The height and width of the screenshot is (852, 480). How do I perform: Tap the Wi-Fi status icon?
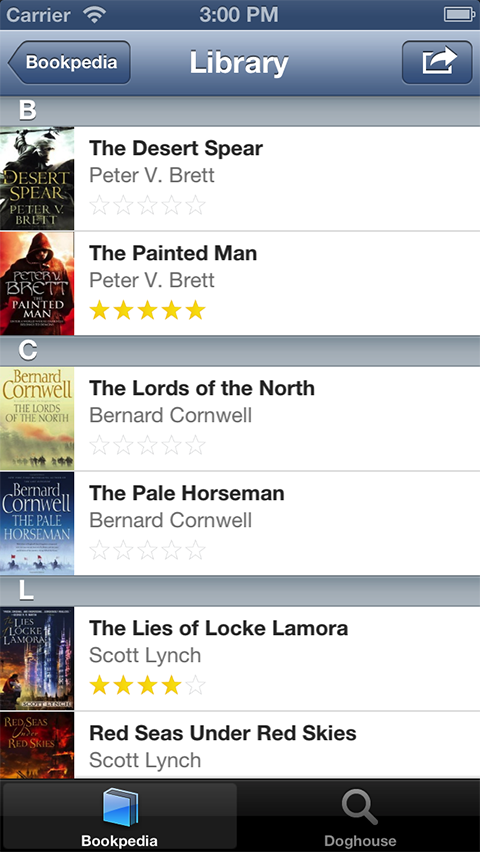tap(95, 15)
